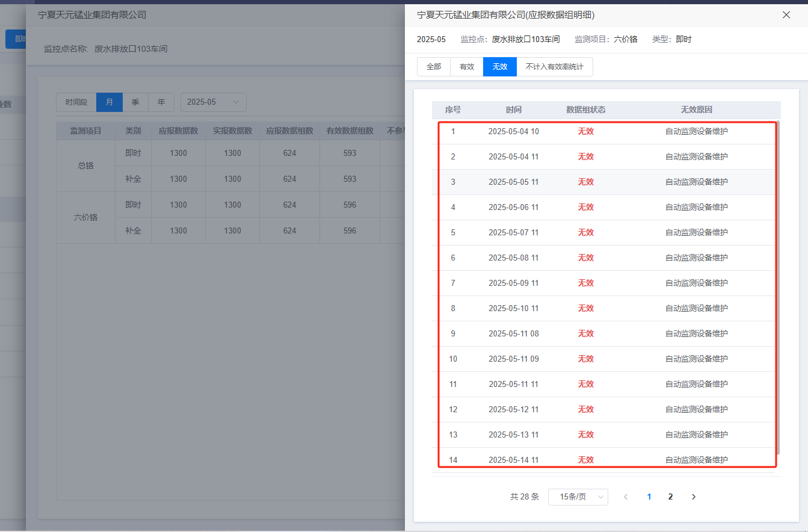
Task: Click the 总铬 monitoring item cell
Action: click(x=86, y=165)
